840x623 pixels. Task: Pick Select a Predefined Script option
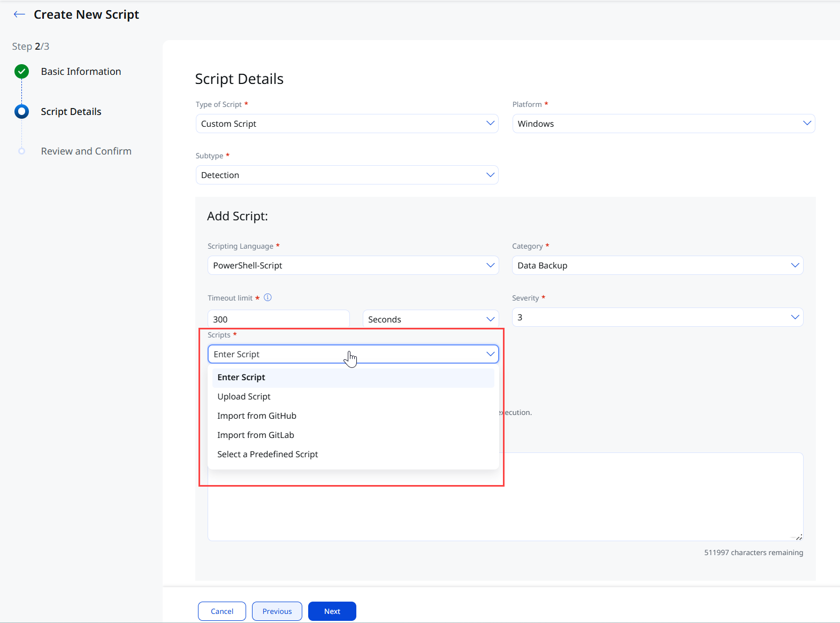tap(353, 455)
